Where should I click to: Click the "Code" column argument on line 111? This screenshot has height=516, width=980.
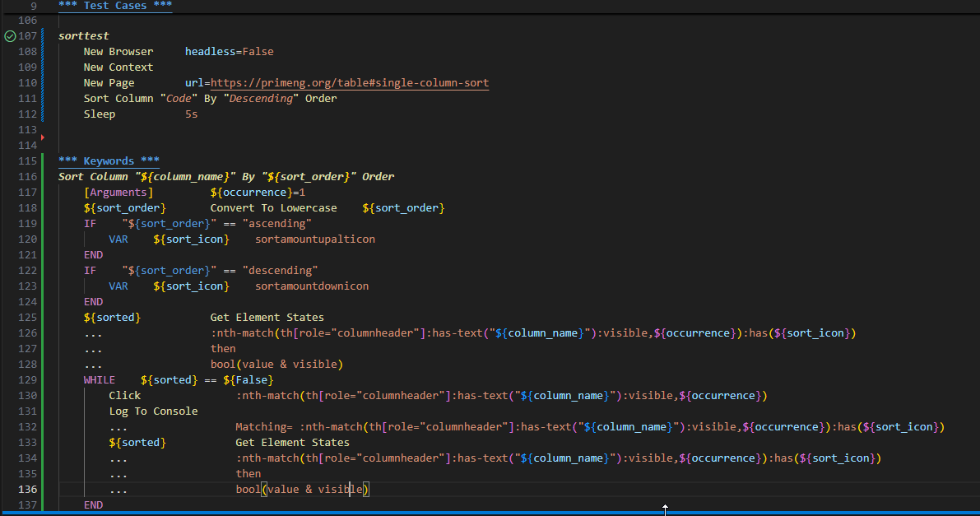click(x=179, y=99)
